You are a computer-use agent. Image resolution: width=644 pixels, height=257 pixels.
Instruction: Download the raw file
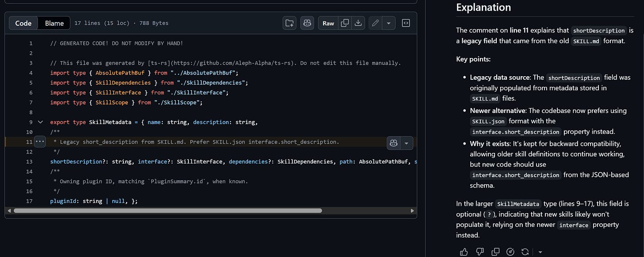click(x=358, y=23)
